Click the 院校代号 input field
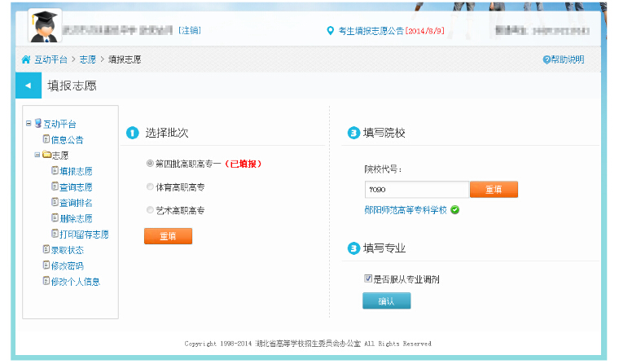Screen dimensions: 619x364 coord(416,189)
